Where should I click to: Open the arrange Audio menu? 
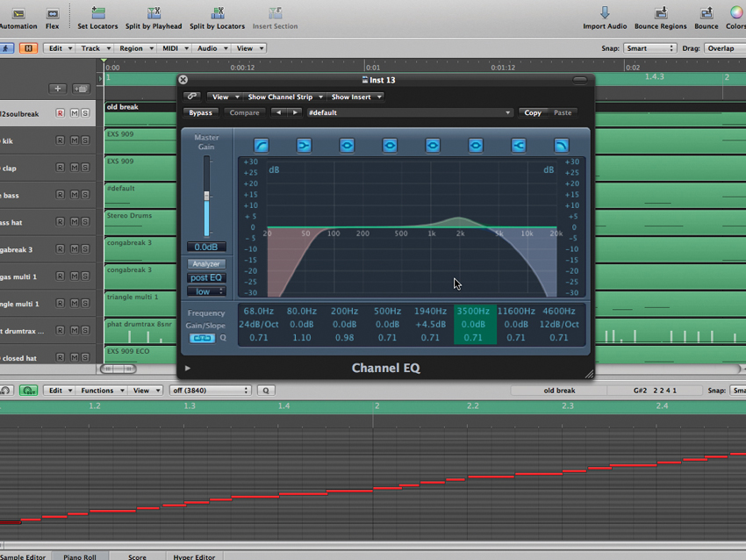(212, 48)
